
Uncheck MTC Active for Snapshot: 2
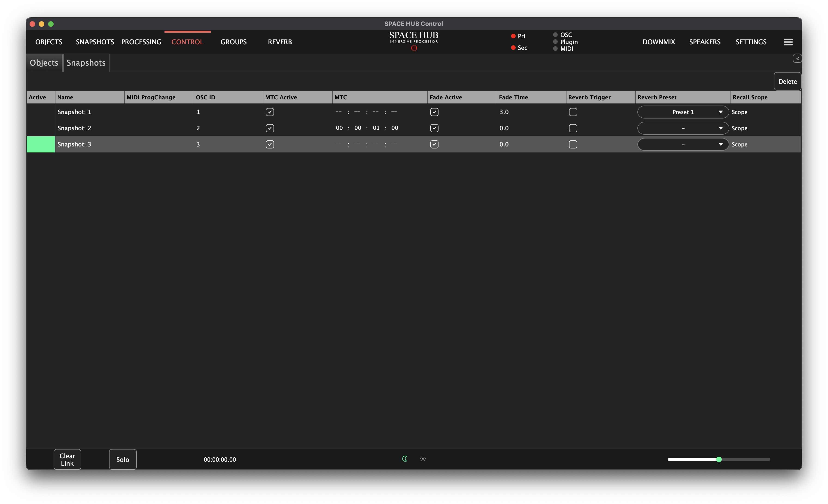point(270,128)
